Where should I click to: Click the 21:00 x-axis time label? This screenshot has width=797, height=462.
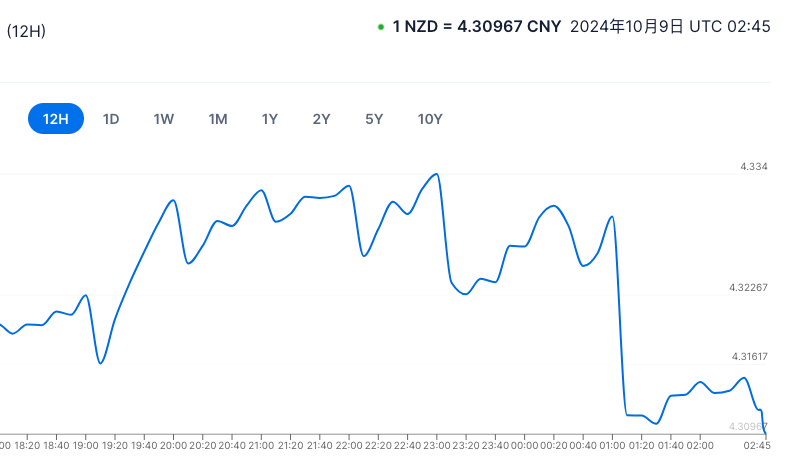pos(261,444)
